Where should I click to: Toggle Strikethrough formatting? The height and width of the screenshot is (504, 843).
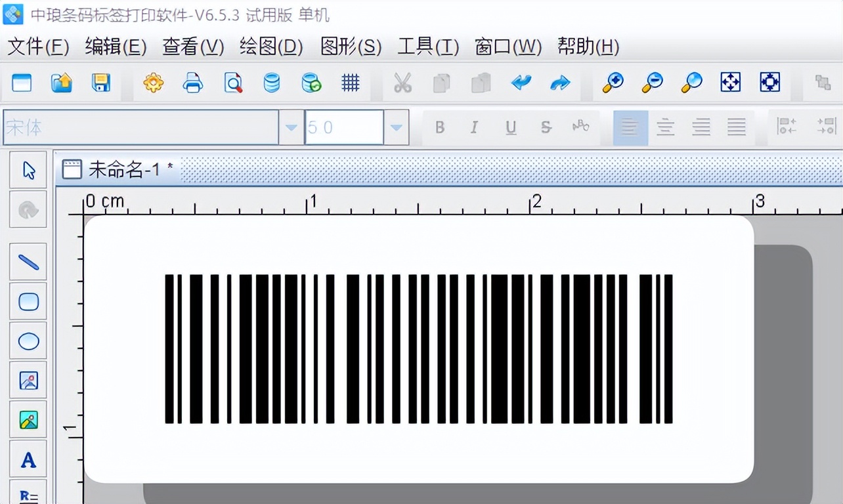546,127
